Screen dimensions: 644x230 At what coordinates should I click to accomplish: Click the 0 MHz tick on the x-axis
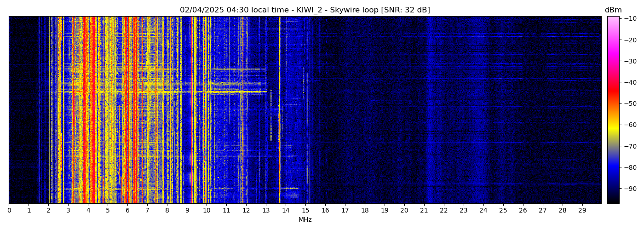pos(9,211)
